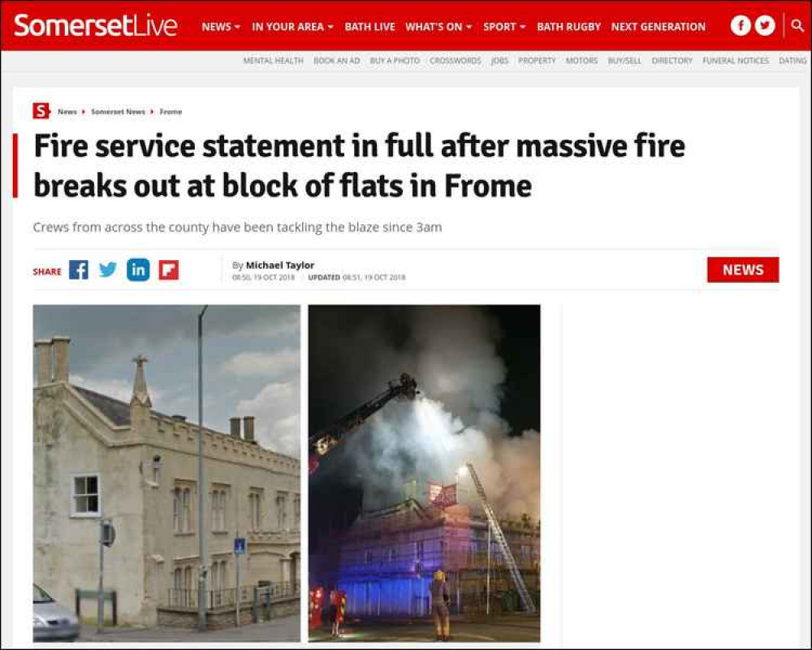This screenshot has height=650, width=812.
Task: Open the search magnifier icon
Action: point(797,25)
